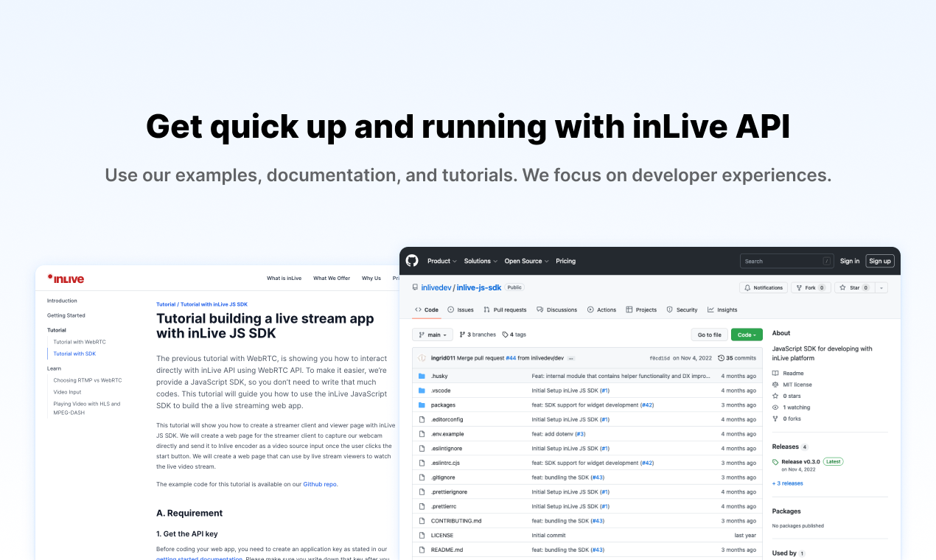The width and height of the screenshot is (936, 560).
Task: Open .gitignore file
Action: 444,477
